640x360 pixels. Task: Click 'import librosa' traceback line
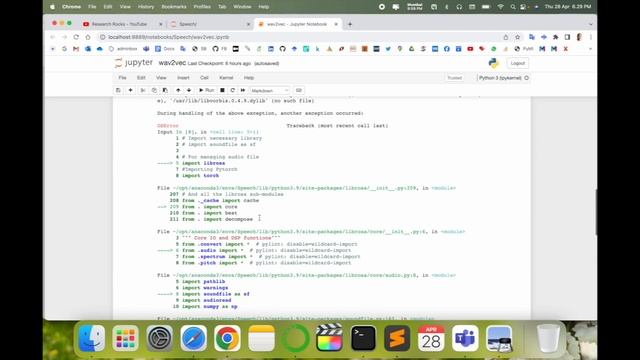click(x=203, y=163)
